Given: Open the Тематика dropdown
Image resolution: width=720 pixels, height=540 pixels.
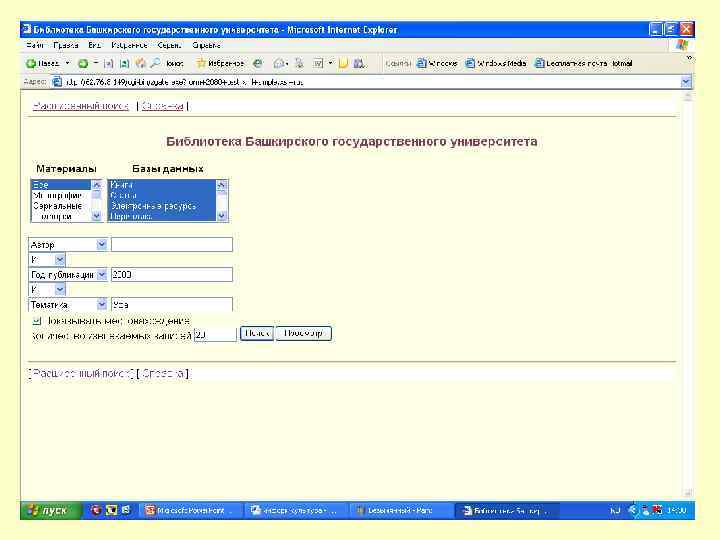Looking at the screenshot, I should (68, 304).
